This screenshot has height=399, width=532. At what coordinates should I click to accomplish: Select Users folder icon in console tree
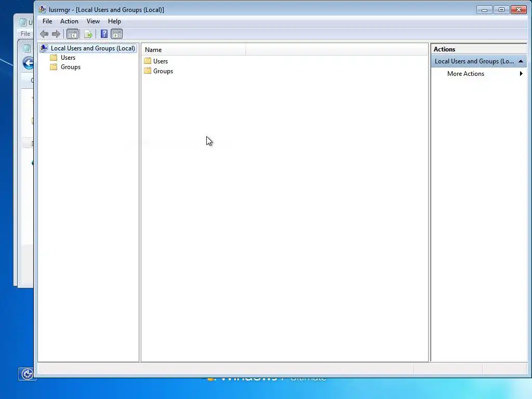[x=54, y=58]
